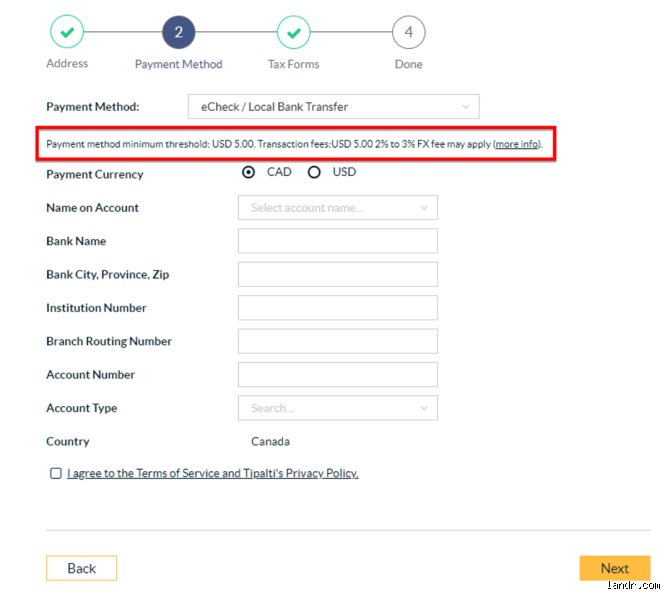The width and height of the screenshot is (670, 600).
Task: Click the Tax Forms checkmark icon
Action: [294, 32]
